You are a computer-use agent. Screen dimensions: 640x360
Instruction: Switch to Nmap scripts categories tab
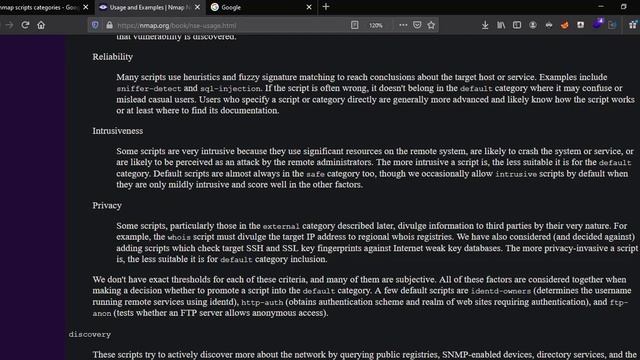(39, 7)
